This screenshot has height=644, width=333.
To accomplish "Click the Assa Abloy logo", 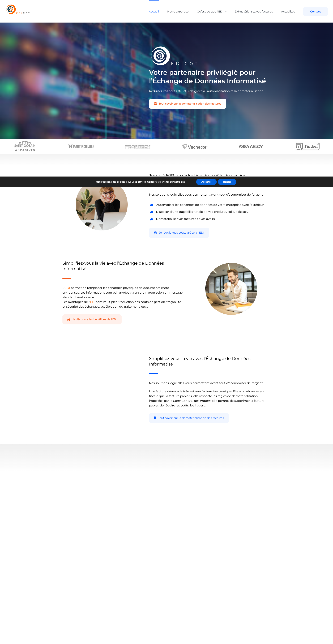I will [250, 147].
